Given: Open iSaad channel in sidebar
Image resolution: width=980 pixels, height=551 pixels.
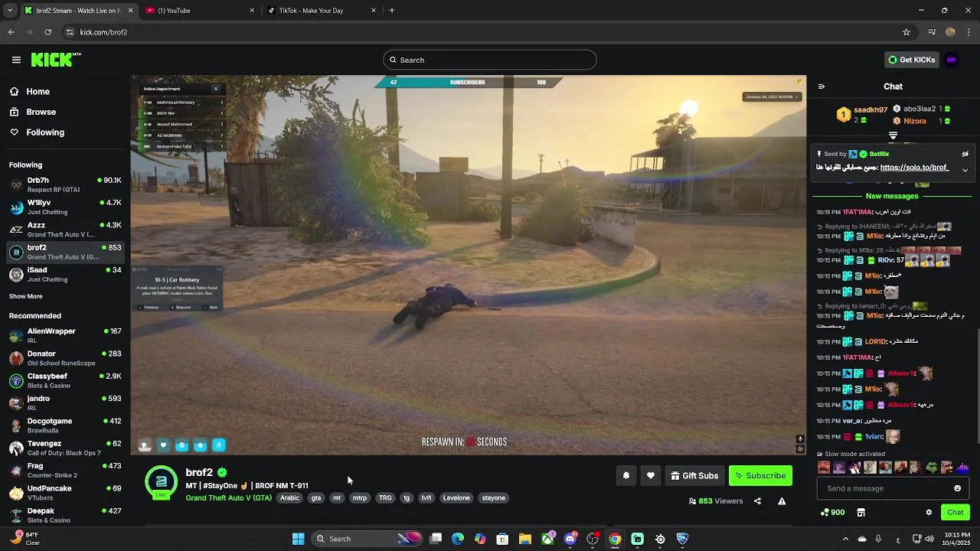Looking at the screenshot, I should [65, 274].
